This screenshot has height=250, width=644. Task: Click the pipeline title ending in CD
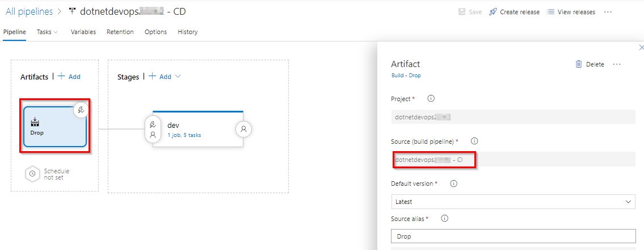coord(133,11)
